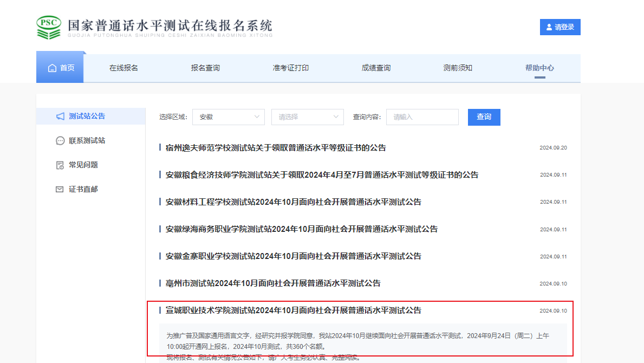Open the 安徽金寨职业学校测试站 October test announcement
This screenshot has width=644, height=363.
tap(293, 256)
